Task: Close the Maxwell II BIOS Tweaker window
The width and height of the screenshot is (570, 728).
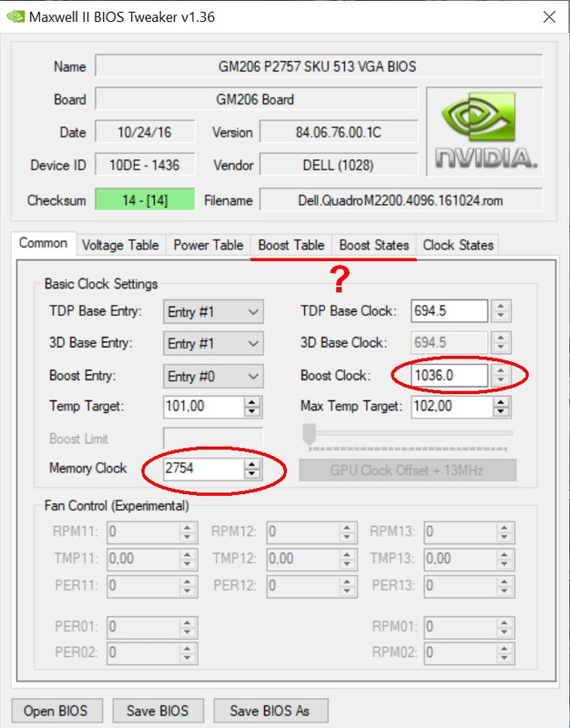Action: coord(549,17)
